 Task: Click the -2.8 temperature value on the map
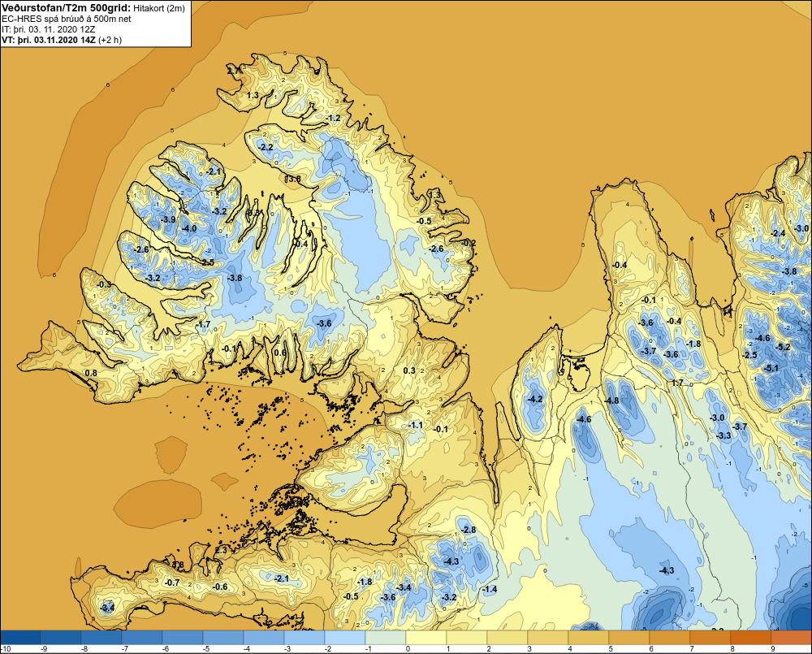(x=469, y=530)
